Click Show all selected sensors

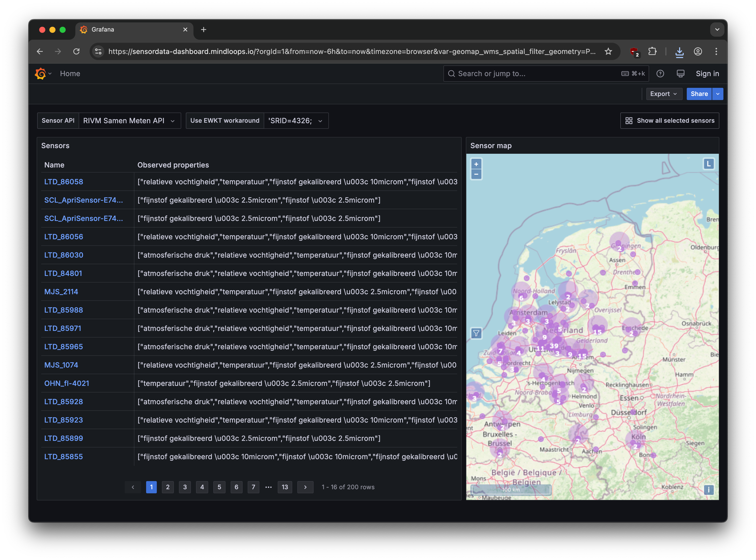click(x=669, y=121)
